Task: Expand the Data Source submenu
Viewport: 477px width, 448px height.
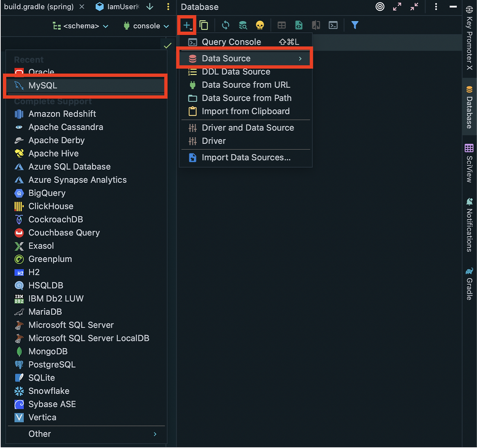Action: (x=246, y=59)
